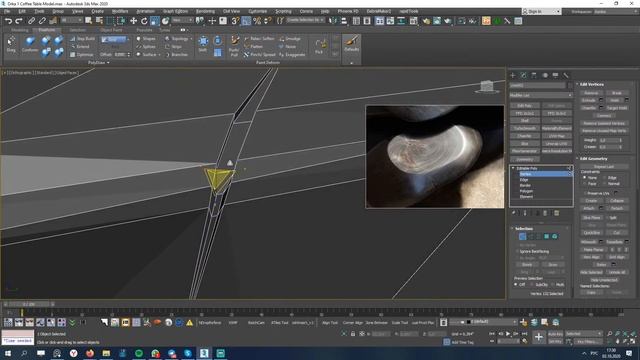Open the Create command panel tab
The width and height of the screenshot is (640, 360).
[x=513, y=75]
